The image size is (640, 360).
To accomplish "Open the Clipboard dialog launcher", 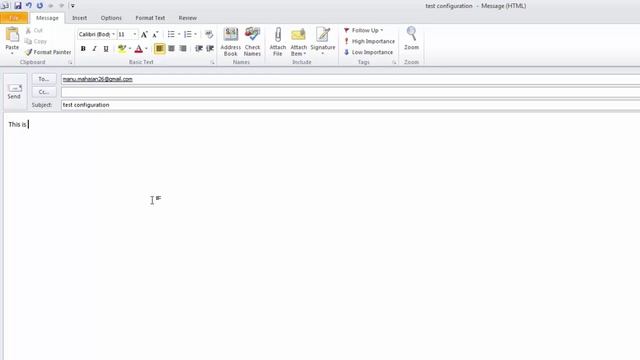I will [x=70, y=62].
